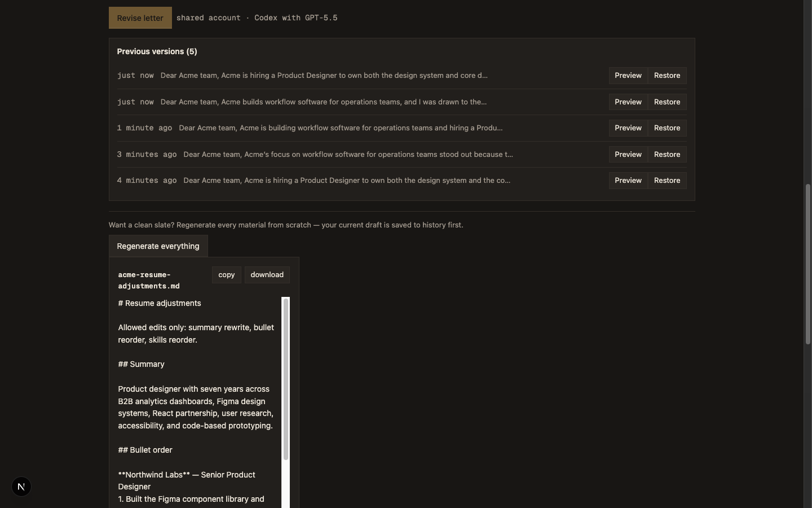This screenshot has width=812, height=508.
Task: Click '3 minutes ago' timestamp
Action: pos(147,155)
